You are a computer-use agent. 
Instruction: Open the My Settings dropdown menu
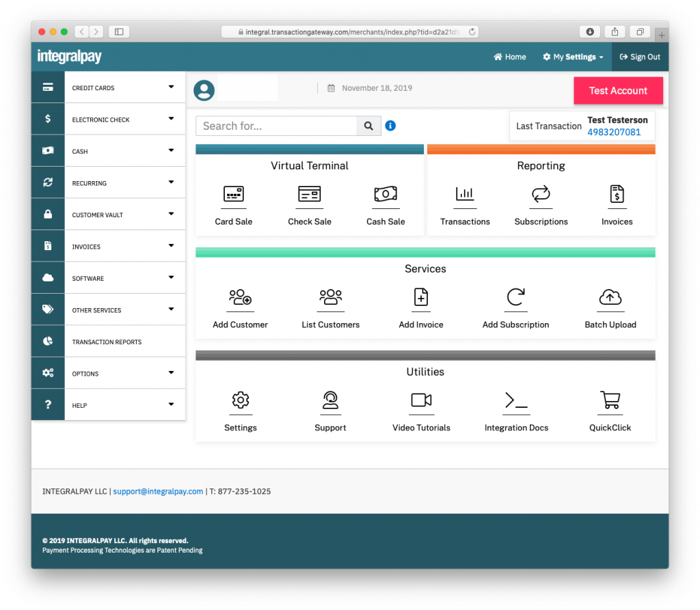[x=573, y=57]
